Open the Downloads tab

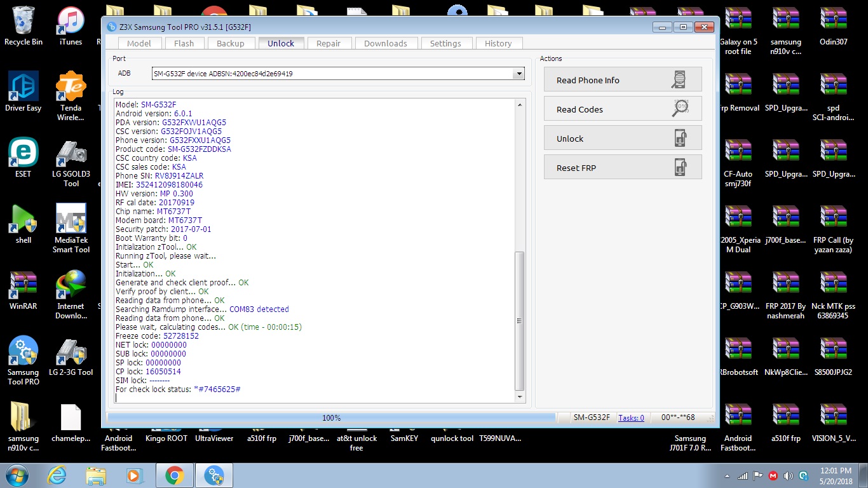click(x=386, y=43)
